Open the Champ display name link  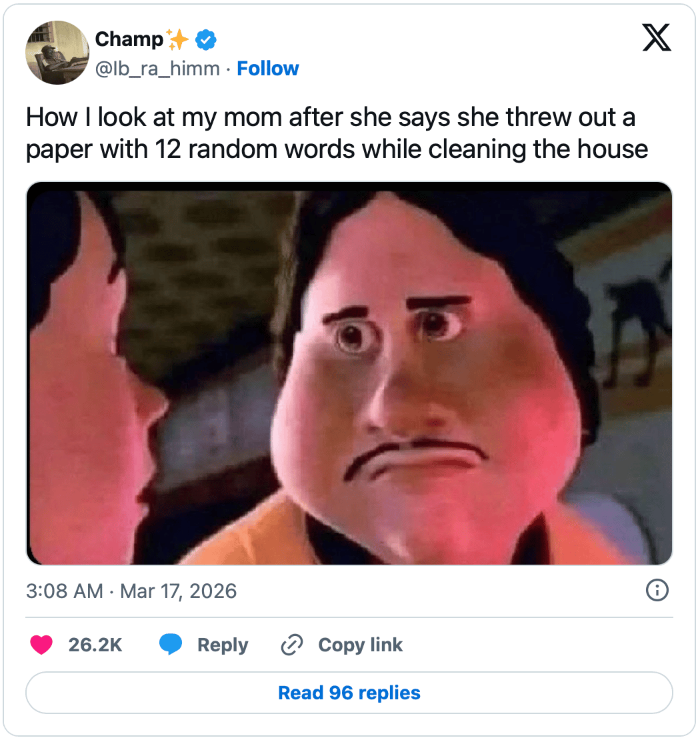[x=129, y=39]
